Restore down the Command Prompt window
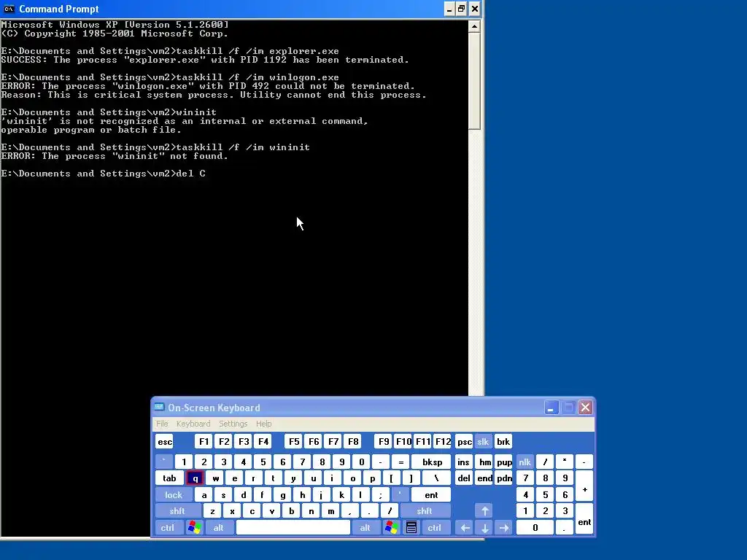The height and width of the screenshot is (560, 747). click(461, 9)
